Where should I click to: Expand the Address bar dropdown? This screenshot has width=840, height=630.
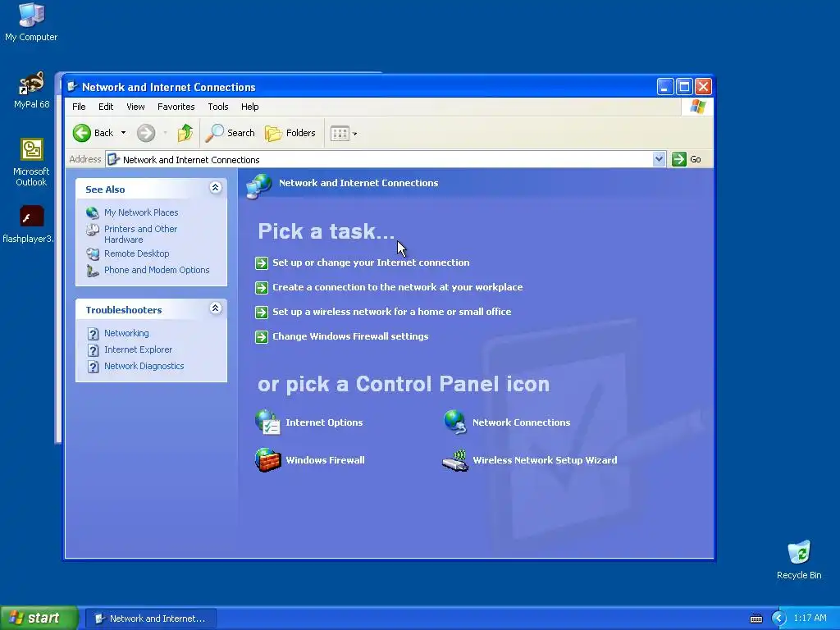tap(659, 159)
